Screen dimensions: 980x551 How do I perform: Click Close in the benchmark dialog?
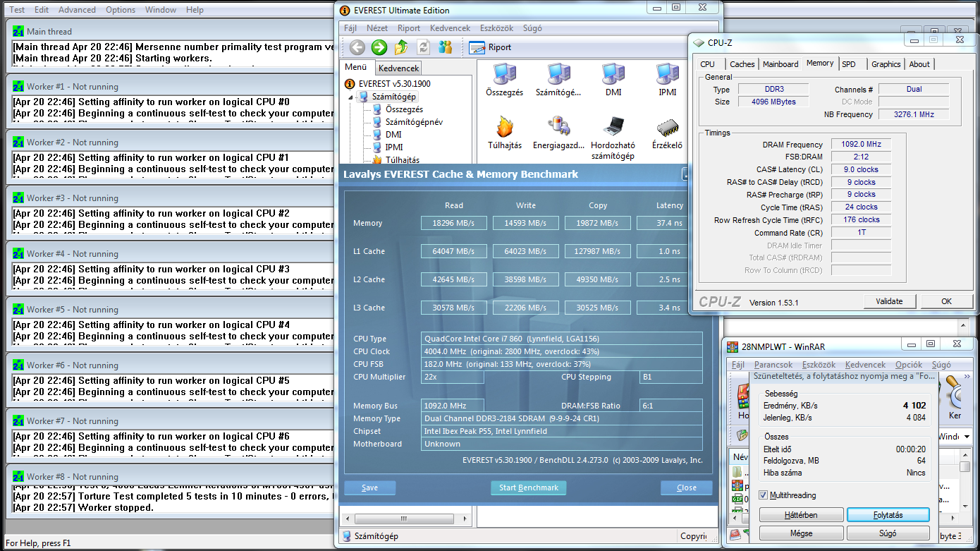click(x=686, y=488)
